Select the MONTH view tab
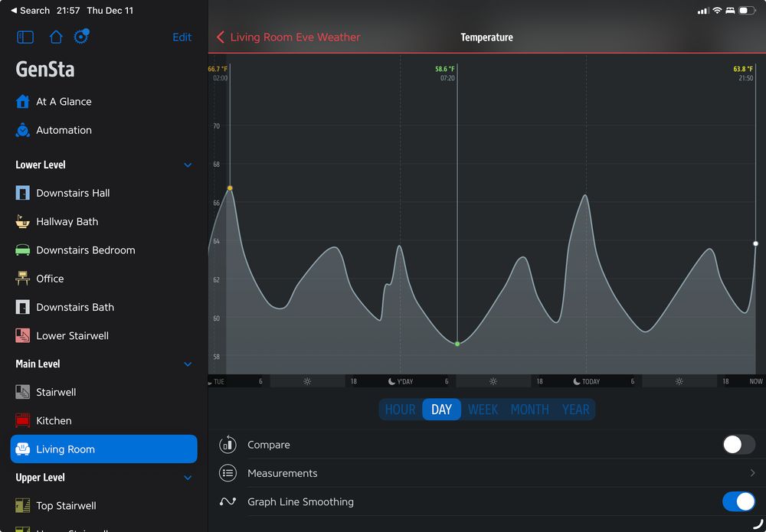Image resolution: width=766 pixels, height=532 pixels. (x=529, y=410)
